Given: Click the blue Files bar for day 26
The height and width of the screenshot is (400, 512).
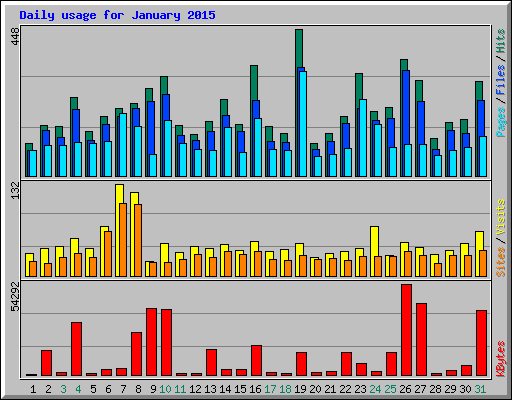Looking at the screenshot, I should (406, 107).
